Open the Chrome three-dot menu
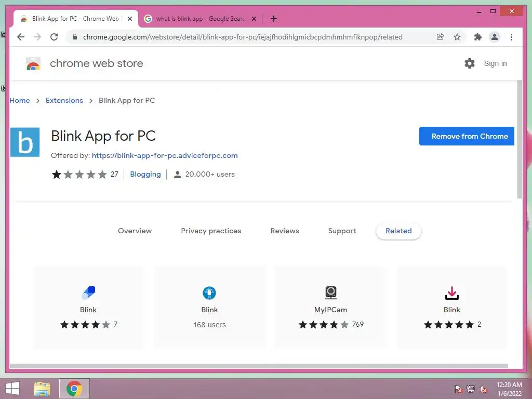Viewport: 532px width, 399px height. (511, 37)
